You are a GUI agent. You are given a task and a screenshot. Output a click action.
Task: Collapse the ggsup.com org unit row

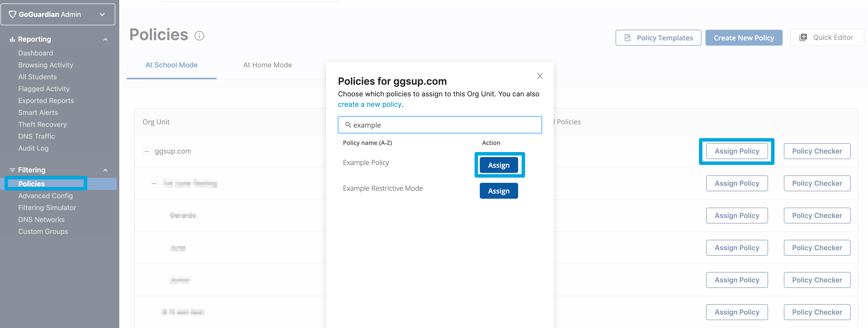[146, 151]
